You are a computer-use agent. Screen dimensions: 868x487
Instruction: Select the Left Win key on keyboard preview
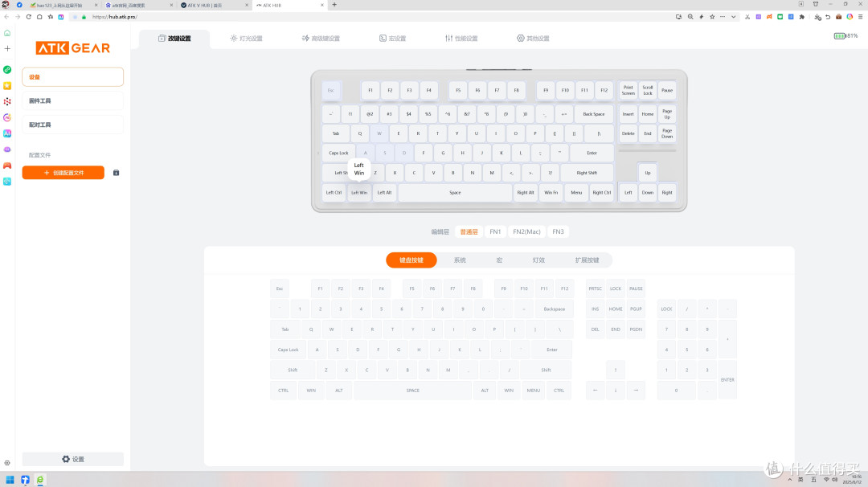tap(359, 193)
